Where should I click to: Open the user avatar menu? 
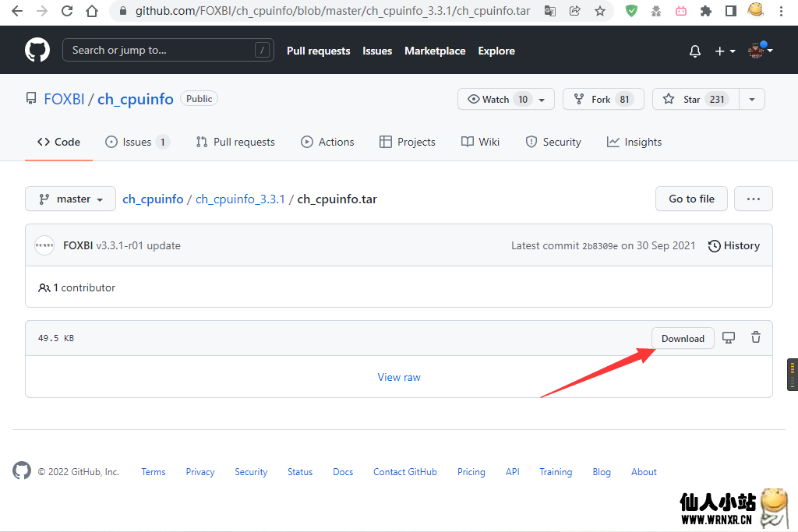coord(760,50)
